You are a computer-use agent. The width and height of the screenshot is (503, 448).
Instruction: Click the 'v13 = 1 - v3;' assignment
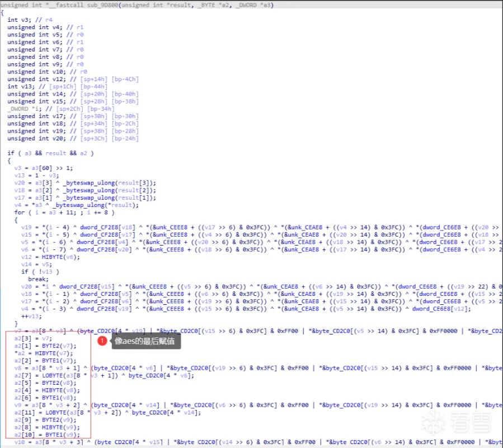tap(36, 176)
